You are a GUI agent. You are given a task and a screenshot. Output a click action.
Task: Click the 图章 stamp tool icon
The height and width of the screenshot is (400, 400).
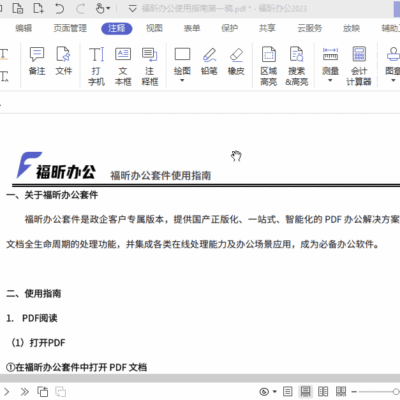(393, 54)
